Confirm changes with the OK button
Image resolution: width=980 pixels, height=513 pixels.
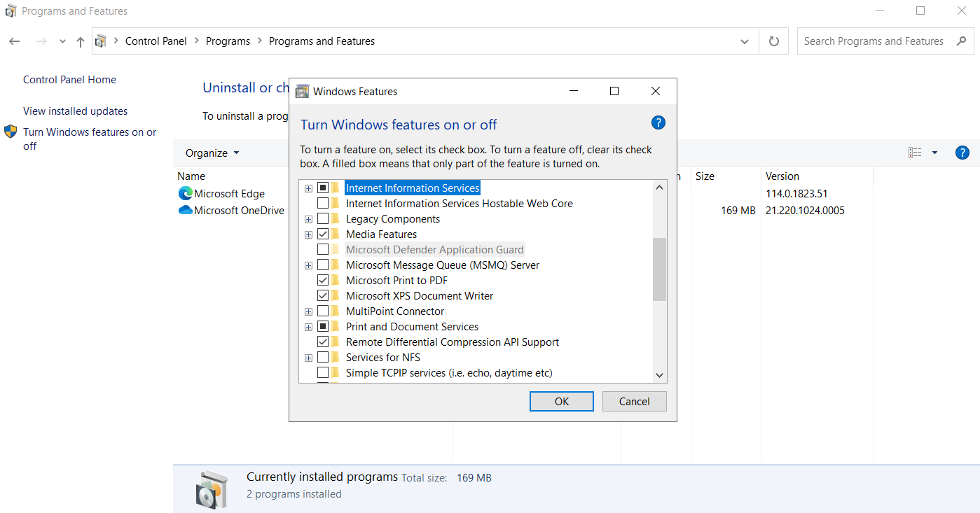pos(562,402)
